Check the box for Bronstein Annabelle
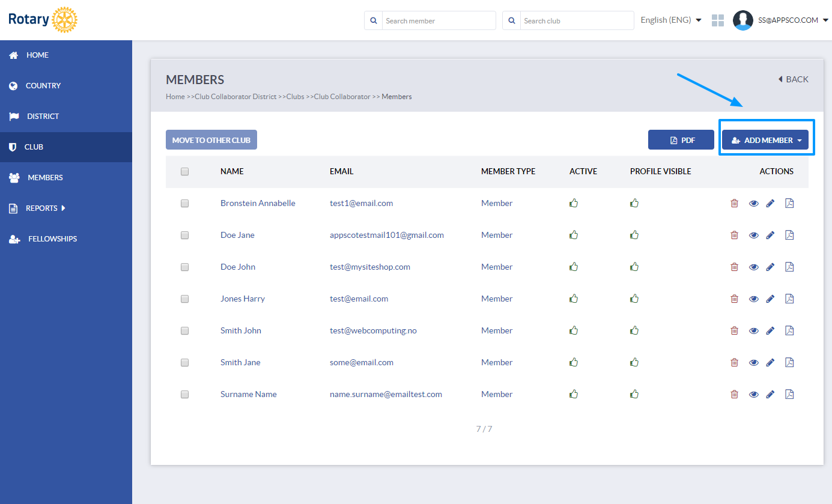 coord(184,203)
